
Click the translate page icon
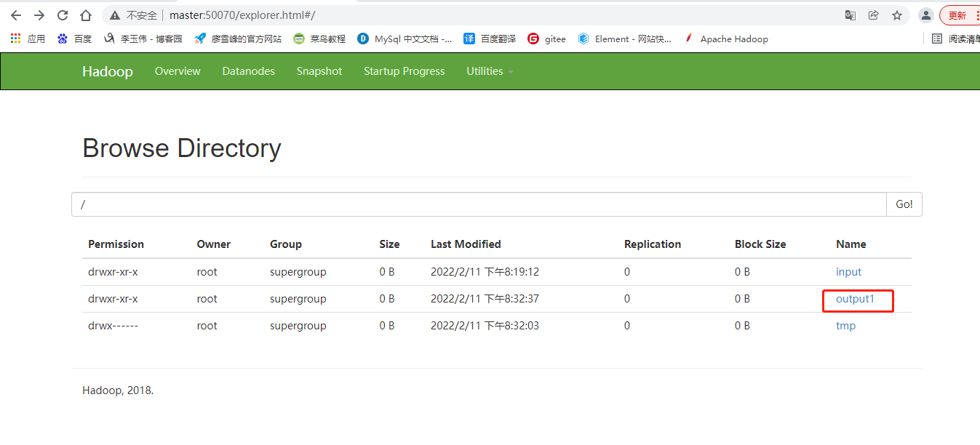coord(850,15)
